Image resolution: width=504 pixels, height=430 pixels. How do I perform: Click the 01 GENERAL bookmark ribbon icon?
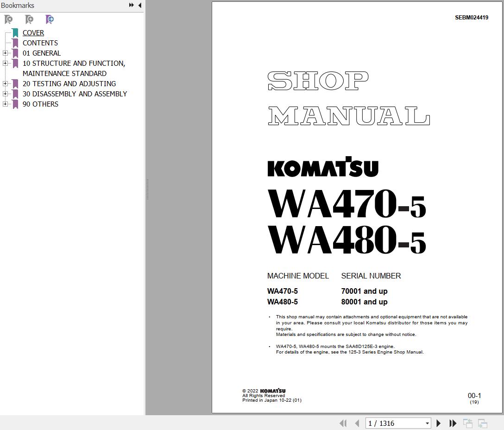coord(15,53)
